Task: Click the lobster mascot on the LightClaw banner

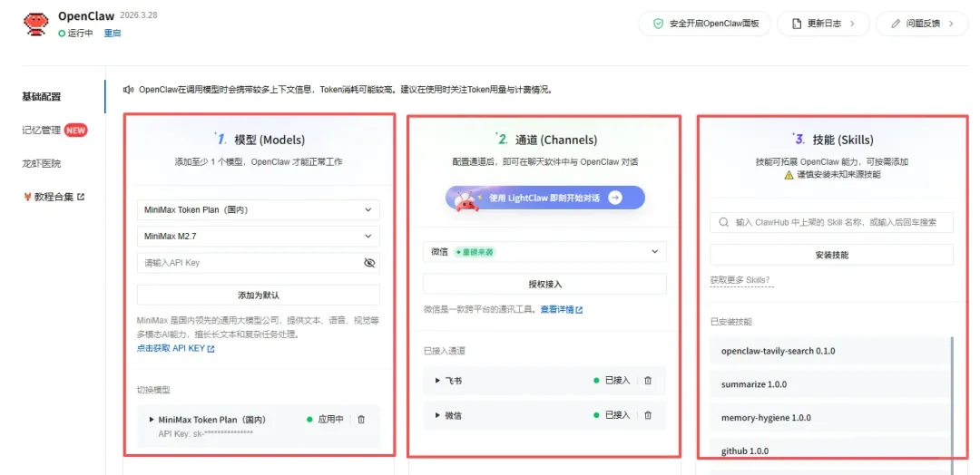Action: [465, 199]
